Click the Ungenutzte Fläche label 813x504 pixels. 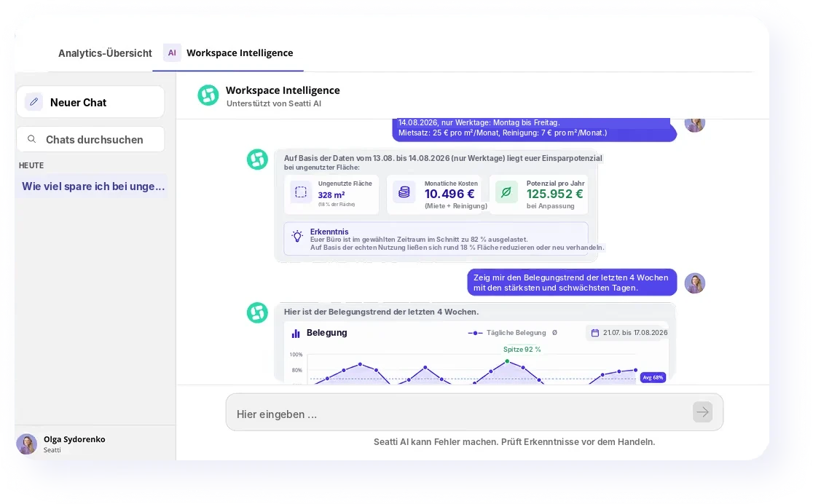pos(345,184)
